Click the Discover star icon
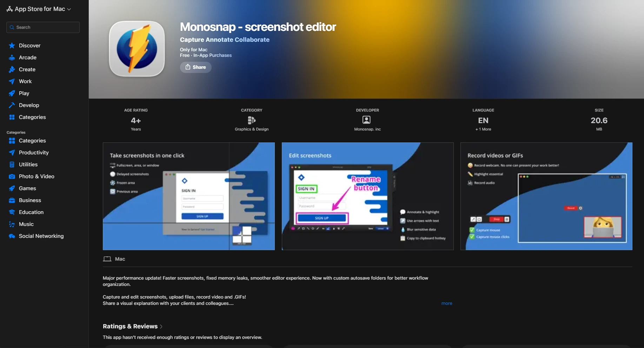The image size is (644, 348). click(12, 46)
